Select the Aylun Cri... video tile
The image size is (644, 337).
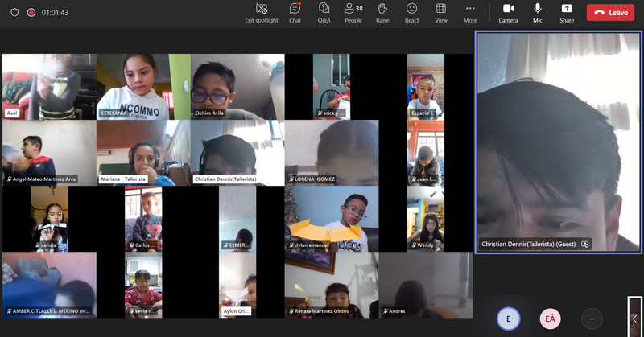click(x=237, y=285)
